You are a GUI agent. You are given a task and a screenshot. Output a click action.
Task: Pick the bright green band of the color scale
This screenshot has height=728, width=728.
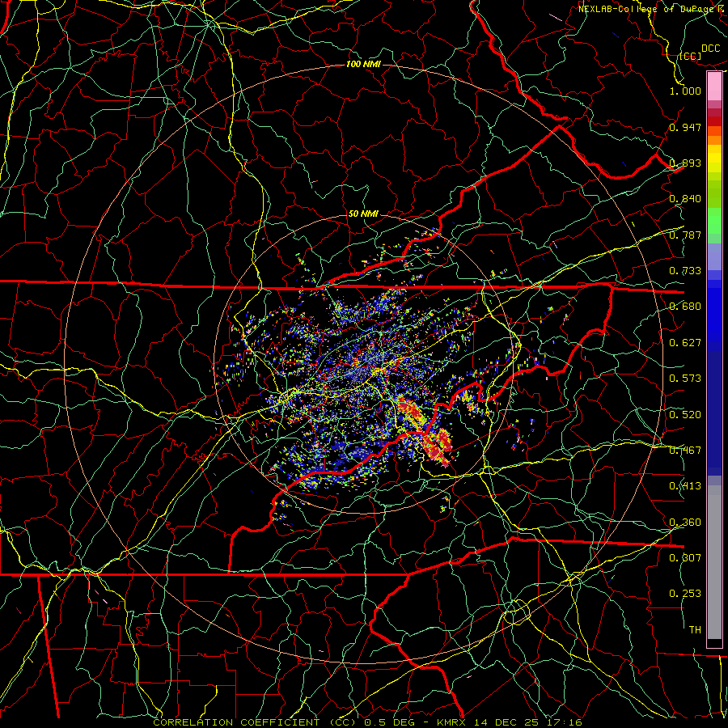[x=714, y=221]
